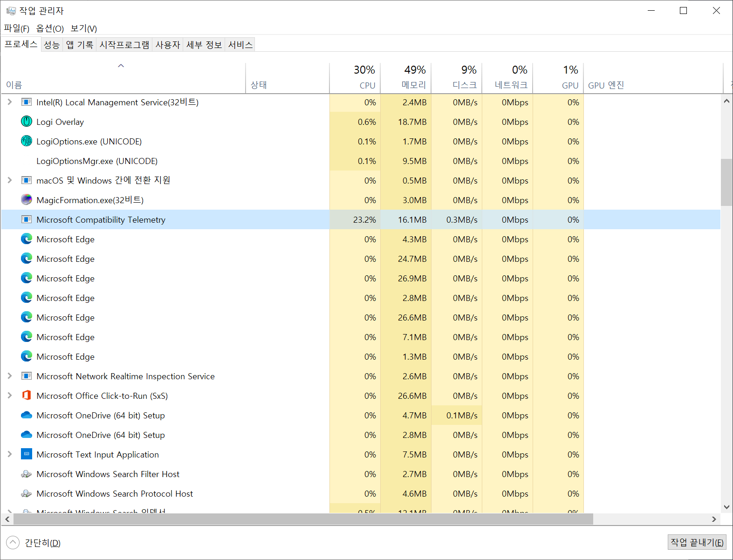733x560 pixels.
Task: Switch to the 앱 기록 tab
Action: tap(80, 45)
